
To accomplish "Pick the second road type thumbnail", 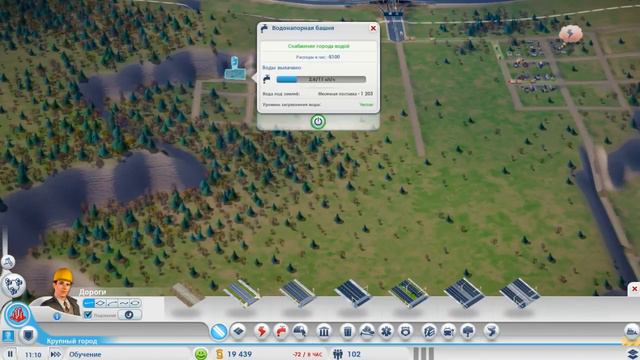I will click(242, 293).
